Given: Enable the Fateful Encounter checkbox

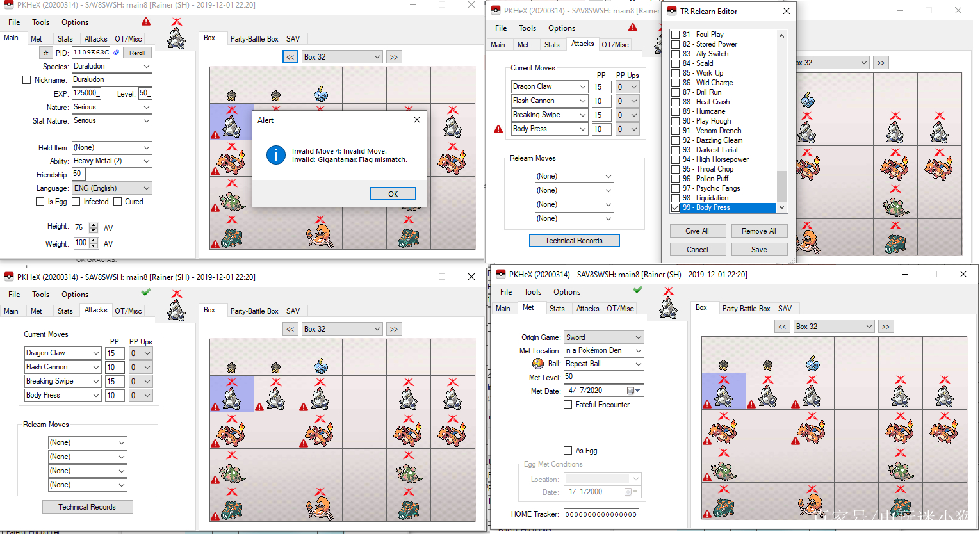Looking at the screenshot, I should click(568, 405).
